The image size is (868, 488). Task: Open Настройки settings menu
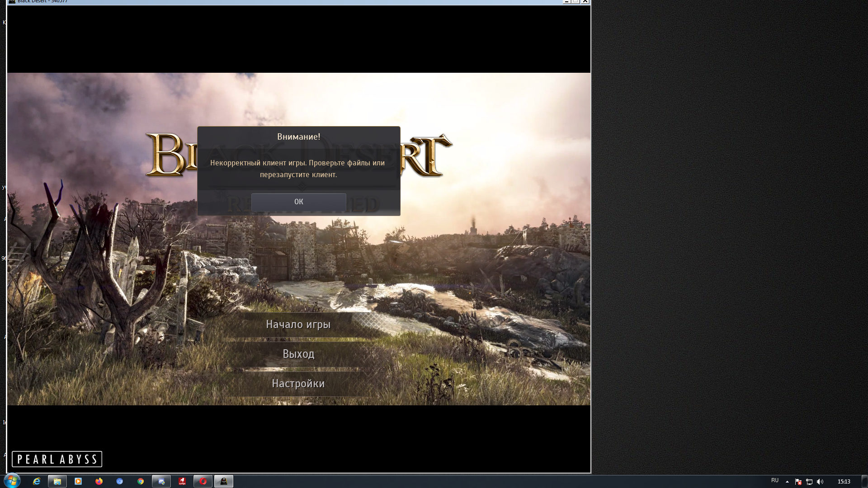click(298, 384)
